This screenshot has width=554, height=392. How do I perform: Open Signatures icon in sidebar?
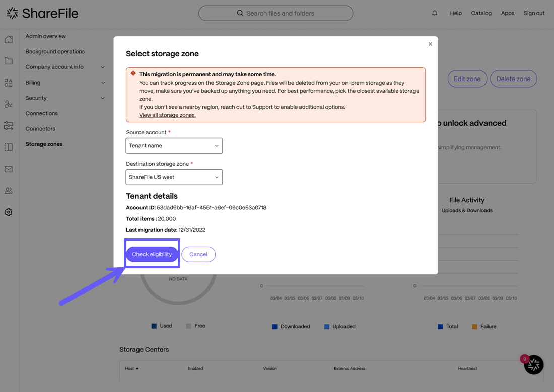9,104
